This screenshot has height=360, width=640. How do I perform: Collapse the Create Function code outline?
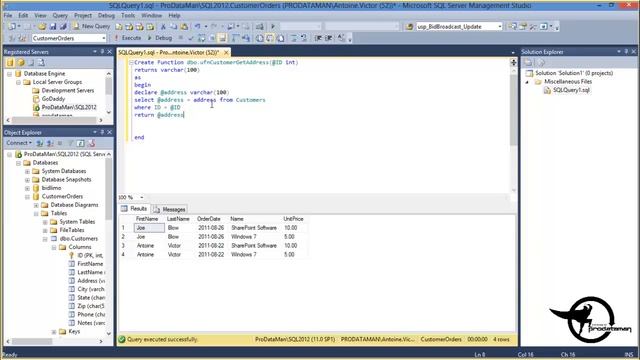pyautogui.click(x=131, y=62)
